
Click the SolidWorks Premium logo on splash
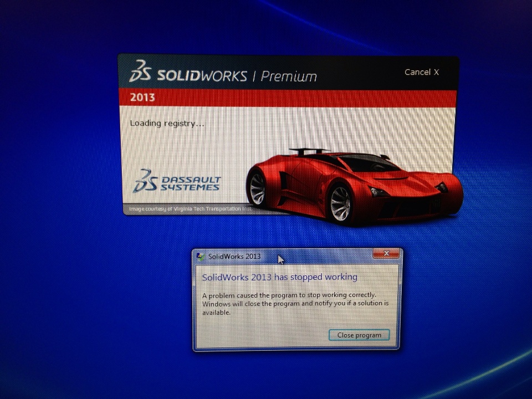[x=223, y=72]
